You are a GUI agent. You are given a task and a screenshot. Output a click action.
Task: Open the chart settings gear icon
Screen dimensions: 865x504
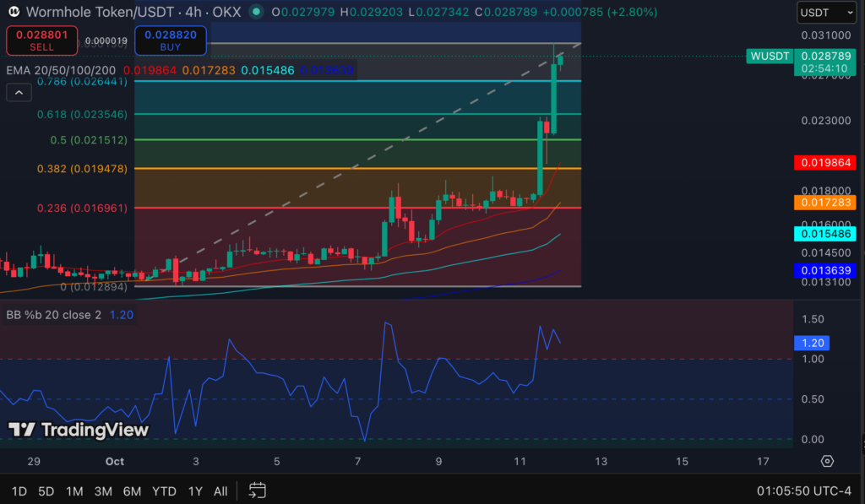point(827,461)
